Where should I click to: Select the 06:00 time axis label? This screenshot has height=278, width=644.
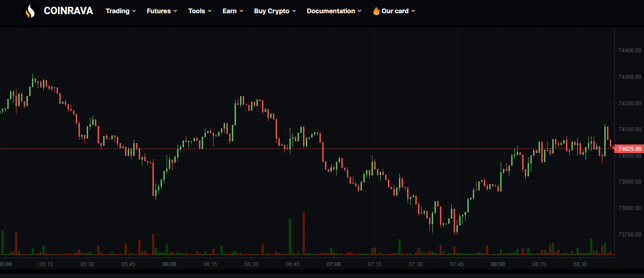click(169, 264)
